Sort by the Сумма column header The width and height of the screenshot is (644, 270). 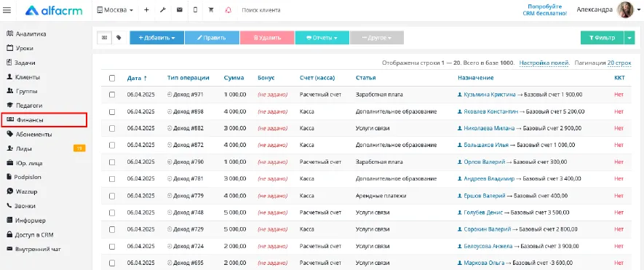pos(234,78)
